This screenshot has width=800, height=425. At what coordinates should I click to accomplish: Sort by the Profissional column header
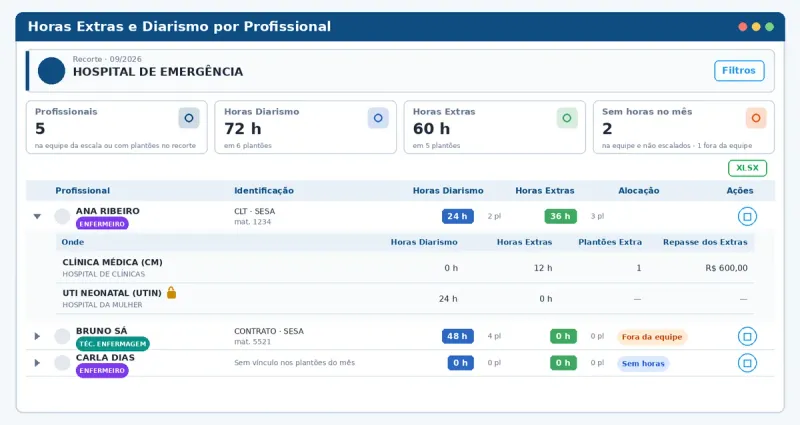tap(83, 191)
